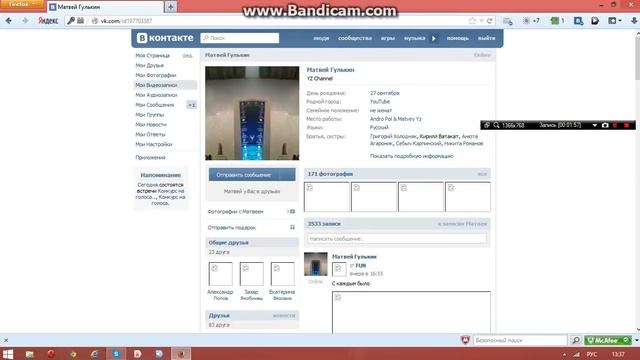Close the bottom bar with x

[6, 340]
